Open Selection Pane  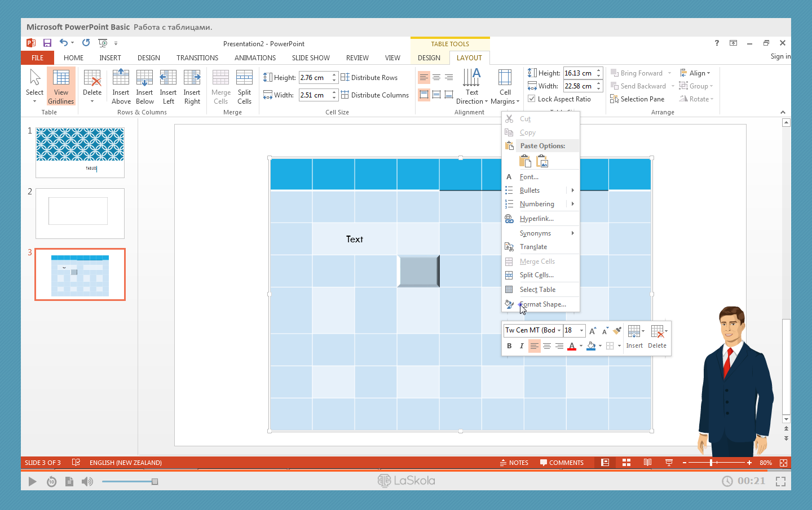coord(637,99)
